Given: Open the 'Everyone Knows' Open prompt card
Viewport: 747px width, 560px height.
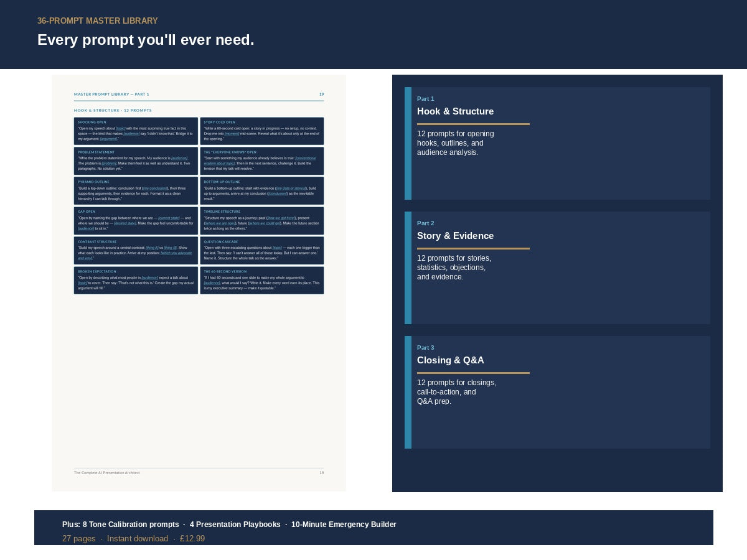Looking at the screenshot, I should (x=262, y=161).
